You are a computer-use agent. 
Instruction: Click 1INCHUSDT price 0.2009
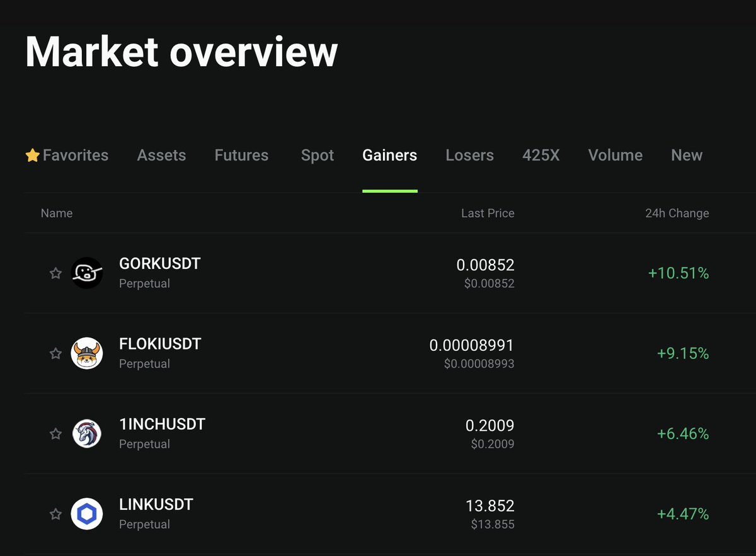[490, 426]
